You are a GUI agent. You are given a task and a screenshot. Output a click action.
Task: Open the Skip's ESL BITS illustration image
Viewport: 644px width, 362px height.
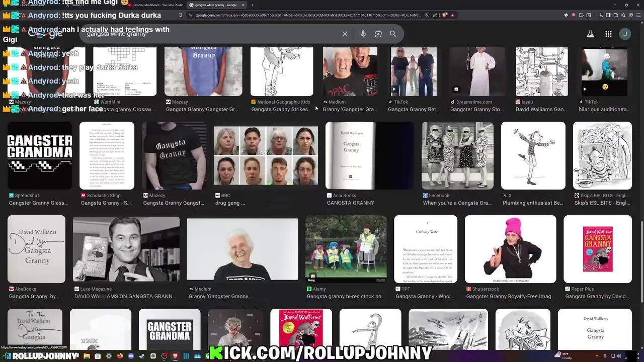click(x=602, y=155)
